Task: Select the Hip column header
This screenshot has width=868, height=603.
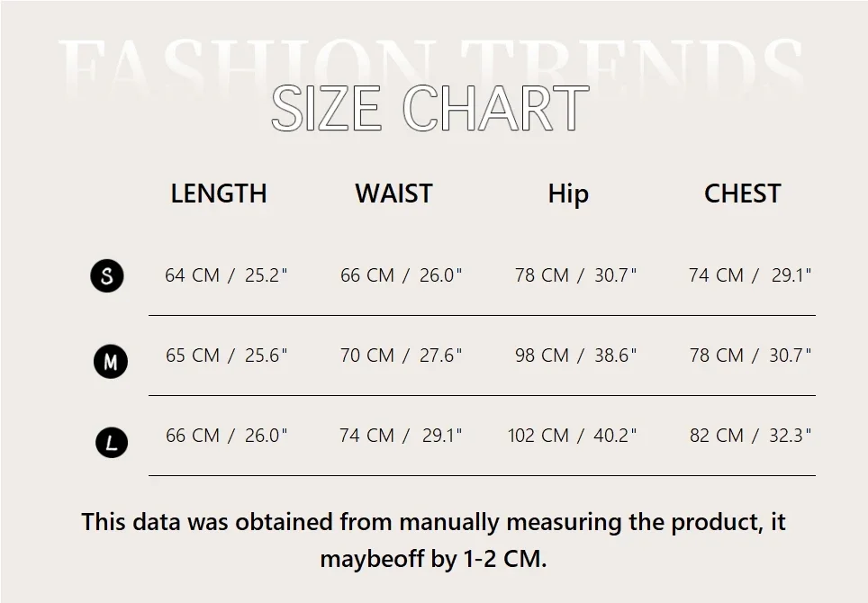Action: (x=568, y=193)
